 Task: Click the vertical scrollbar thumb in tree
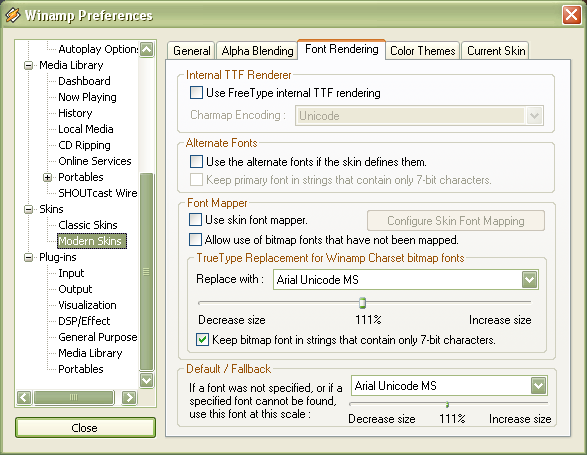(146, 272)
